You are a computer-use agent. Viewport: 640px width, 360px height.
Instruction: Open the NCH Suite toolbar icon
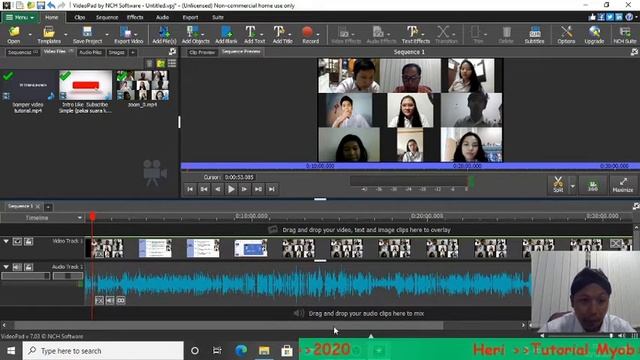(624, 34)
